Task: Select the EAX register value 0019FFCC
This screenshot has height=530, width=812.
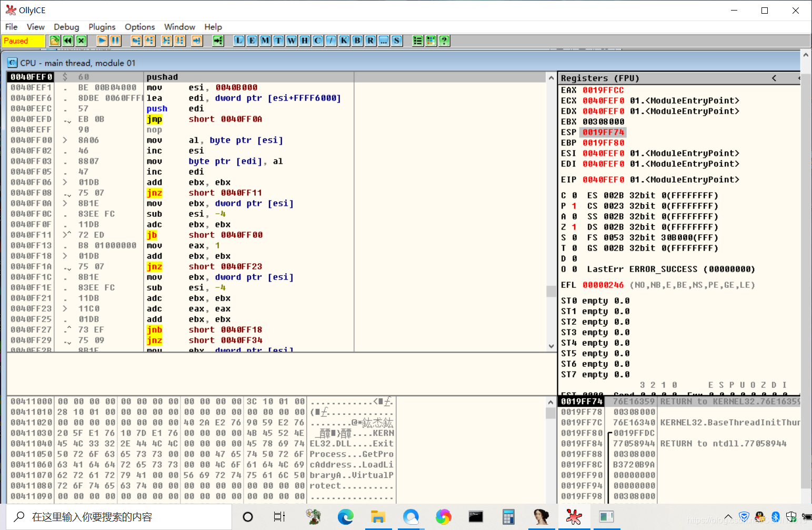Action: pos(603,90)
